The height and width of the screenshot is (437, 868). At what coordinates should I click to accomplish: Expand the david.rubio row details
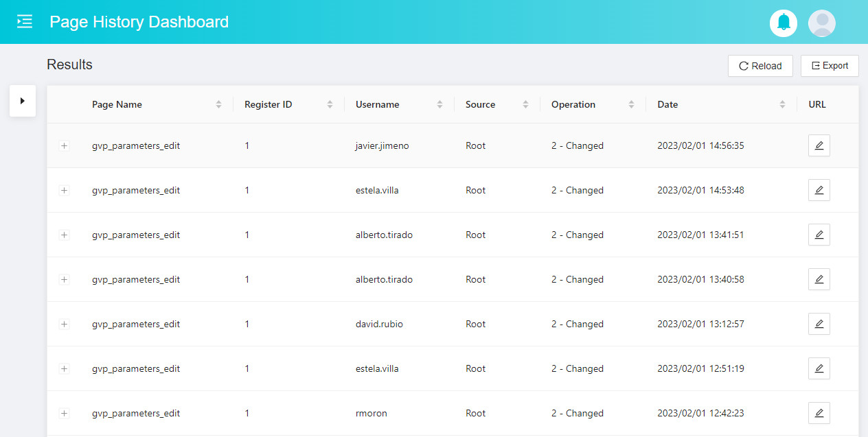(x=65, y=324)
